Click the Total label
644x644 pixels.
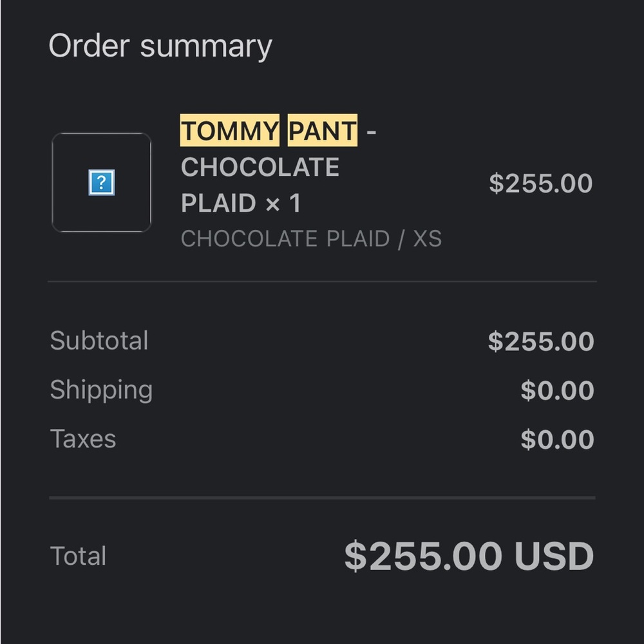78,556
